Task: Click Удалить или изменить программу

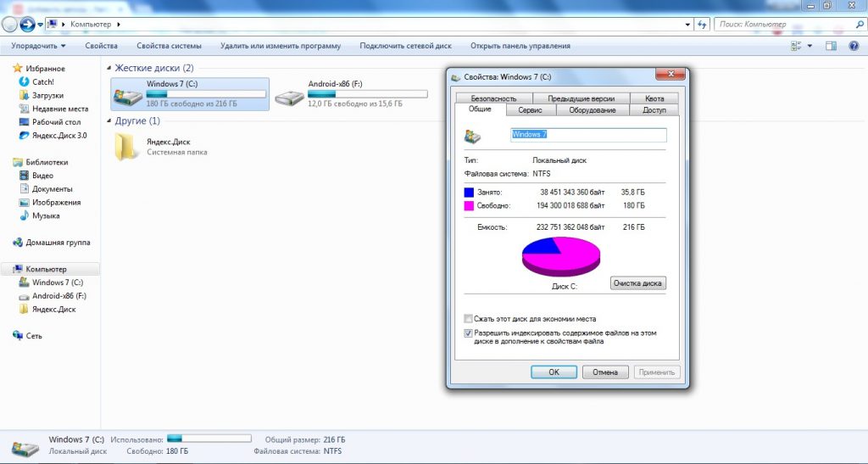Action: point(281,46)
